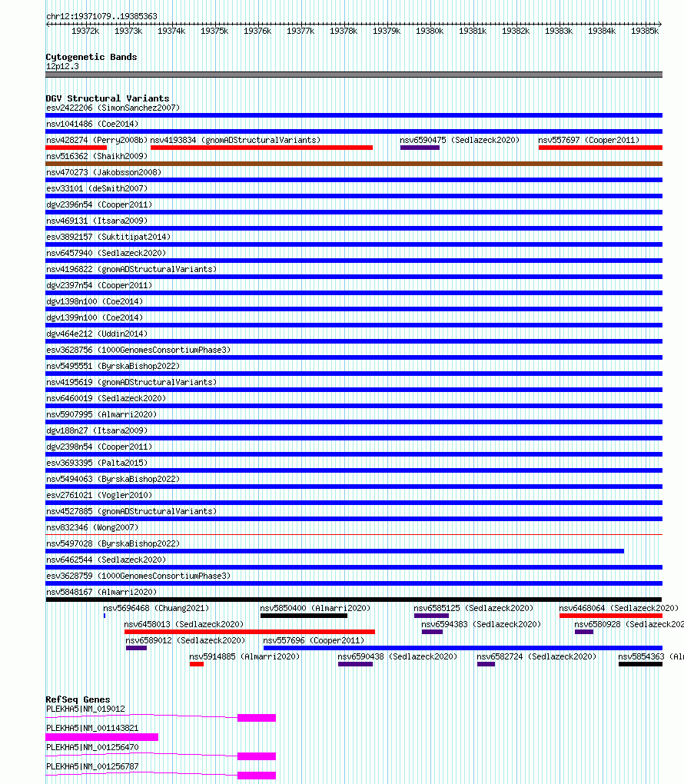684x784 pixels.
Task: Select the esv3892157 Suktitipat2014 label
Action: (108, 237)
